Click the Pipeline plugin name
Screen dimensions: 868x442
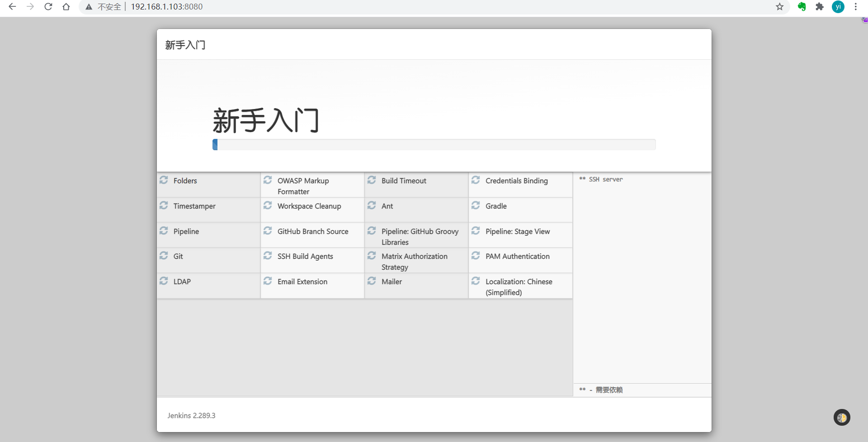point(186,232)
